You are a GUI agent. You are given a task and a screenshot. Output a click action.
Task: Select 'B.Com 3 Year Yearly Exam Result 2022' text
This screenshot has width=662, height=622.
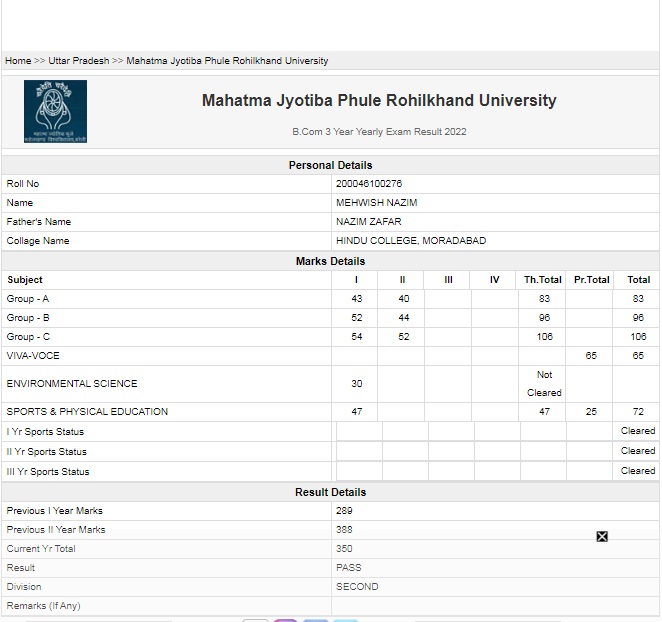point(379,132)
